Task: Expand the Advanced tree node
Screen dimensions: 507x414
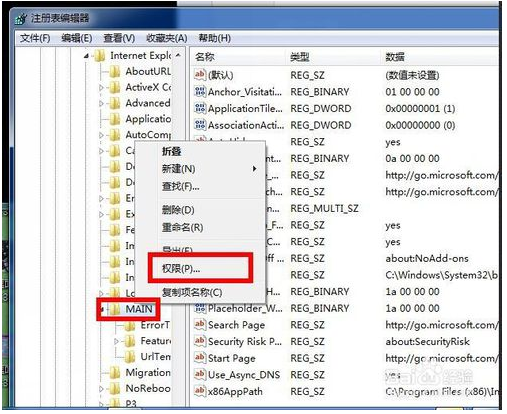Action: point(101,104)
